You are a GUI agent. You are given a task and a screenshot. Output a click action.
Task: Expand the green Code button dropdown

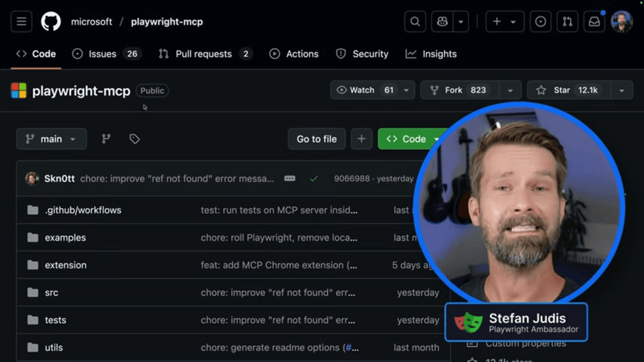437,138
